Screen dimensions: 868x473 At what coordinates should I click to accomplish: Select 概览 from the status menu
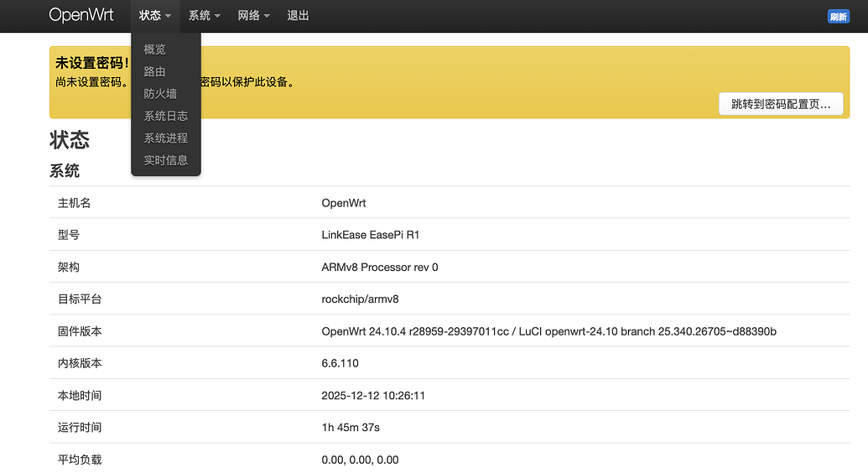pyautogui.click(x=155, y=49)
